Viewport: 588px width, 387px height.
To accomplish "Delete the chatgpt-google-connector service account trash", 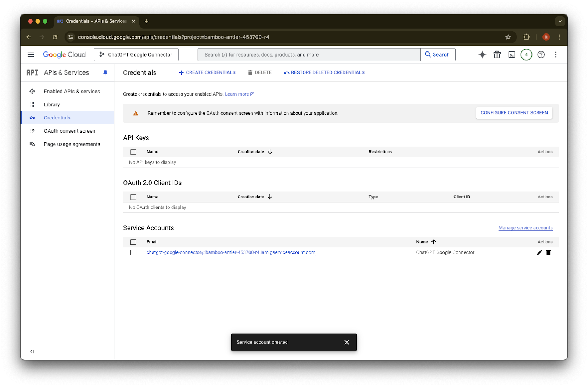I will click(548, 252).
